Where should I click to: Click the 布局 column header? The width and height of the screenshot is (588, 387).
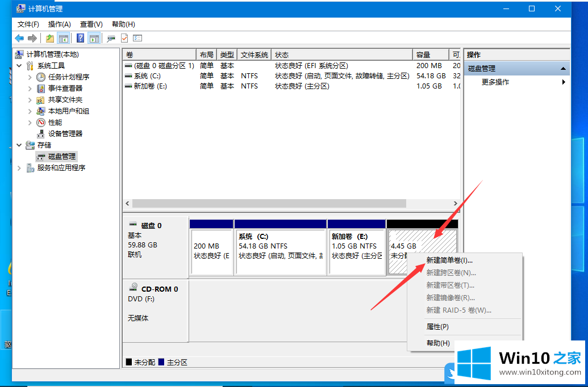[207, 54]
